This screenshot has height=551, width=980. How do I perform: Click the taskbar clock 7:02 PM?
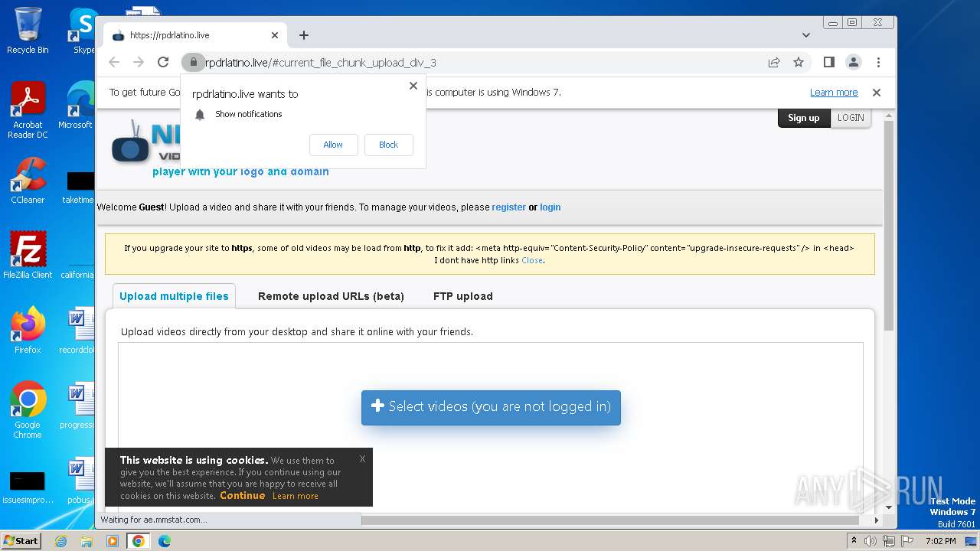coord(940,541)
